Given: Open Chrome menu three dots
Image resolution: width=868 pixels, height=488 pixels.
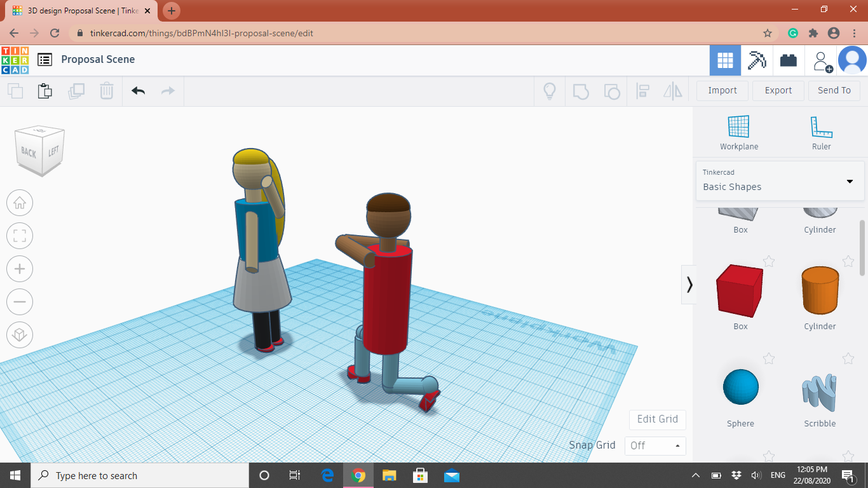Looking at the screenshot, I should click(x=853, y=33).
